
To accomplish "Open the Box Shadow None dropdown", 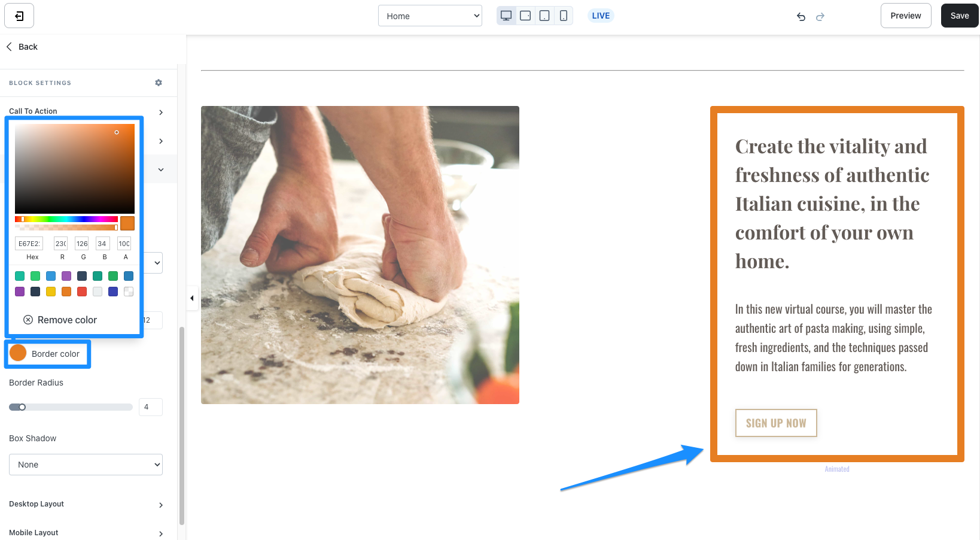I will (x=86, y=465).
